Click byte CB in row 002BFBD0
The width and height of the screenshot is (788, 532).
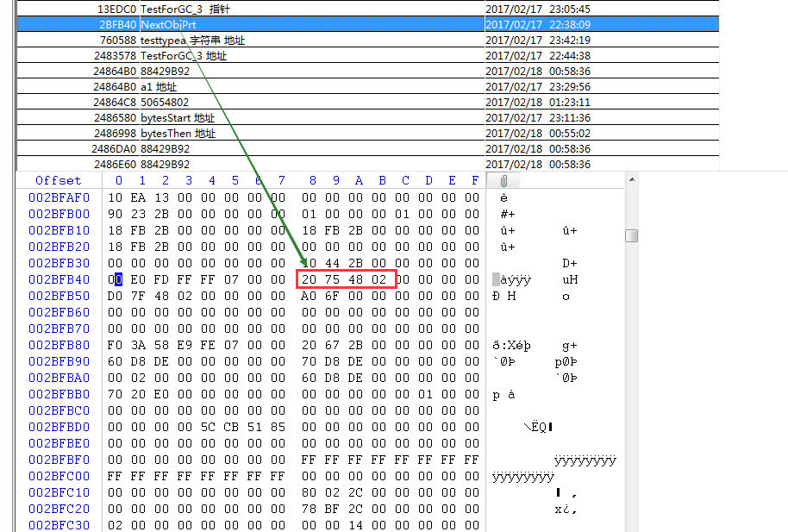(231, 427)
